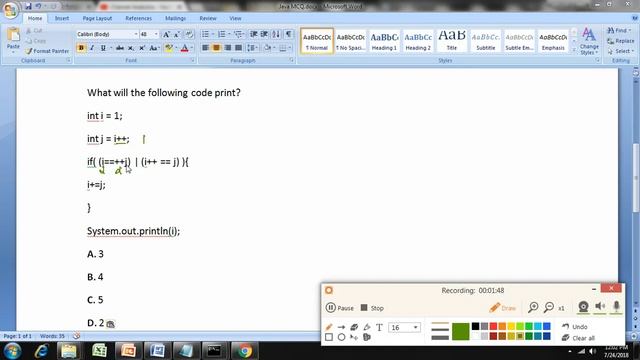
Task: Switch to the View tab
Action: coord(235,18)
